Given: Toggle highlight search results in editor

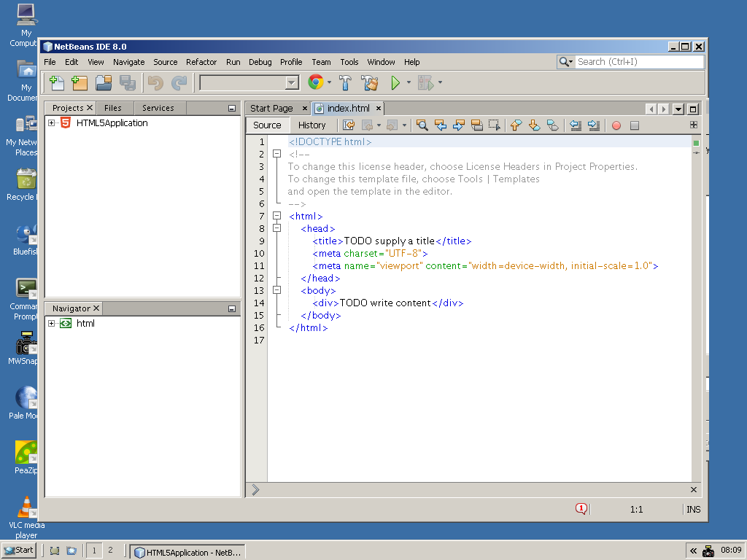Looking at the screenshot, I should tap(476, 125).
